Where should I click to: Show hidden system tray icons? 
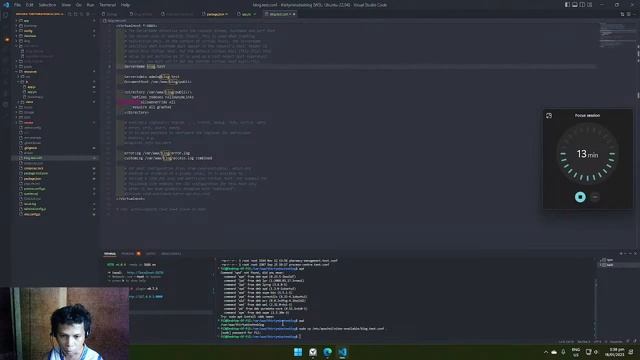[546, 352]
